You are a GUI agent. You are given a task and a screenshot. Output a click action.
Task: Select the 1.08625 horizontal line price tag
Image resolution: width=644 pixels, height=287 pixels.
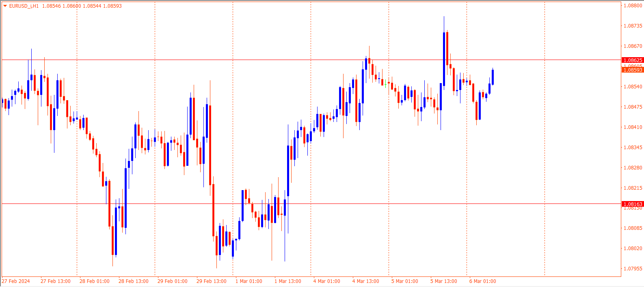coord(633,60)
